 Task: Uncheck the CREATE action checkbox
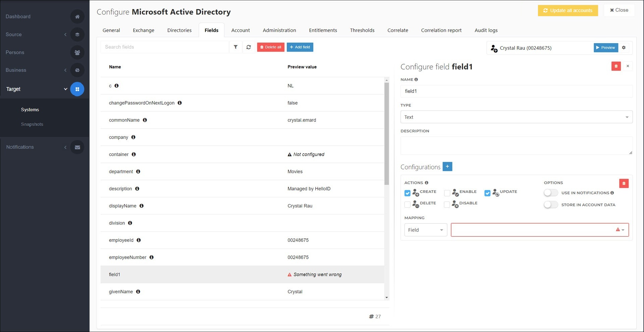coord(407,193)
